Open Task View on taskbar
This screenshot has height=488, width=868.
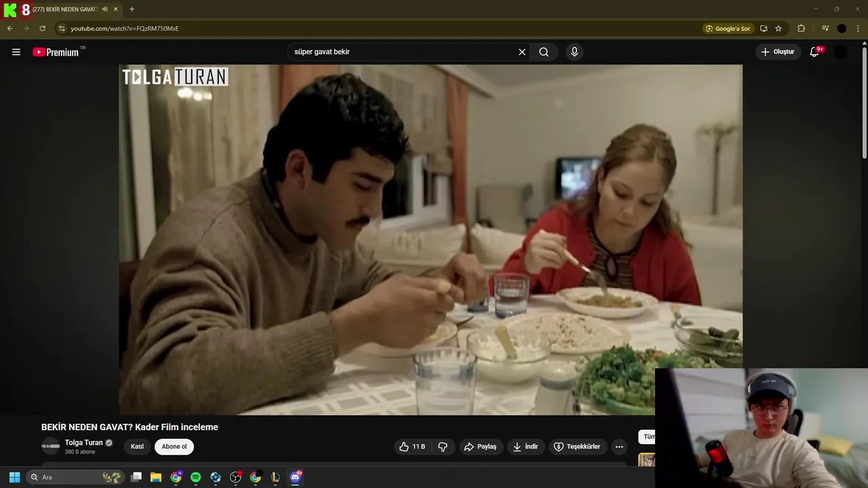pos(136,477)
